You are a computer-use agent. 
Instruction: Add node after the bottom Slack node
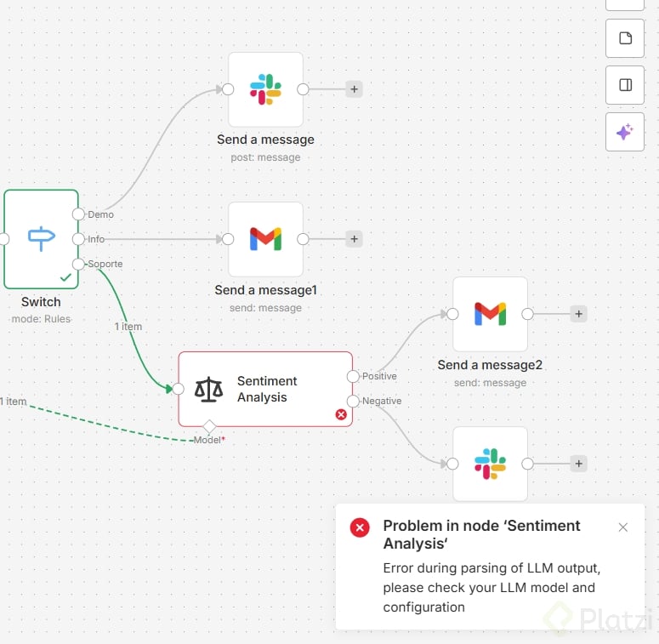579,464
